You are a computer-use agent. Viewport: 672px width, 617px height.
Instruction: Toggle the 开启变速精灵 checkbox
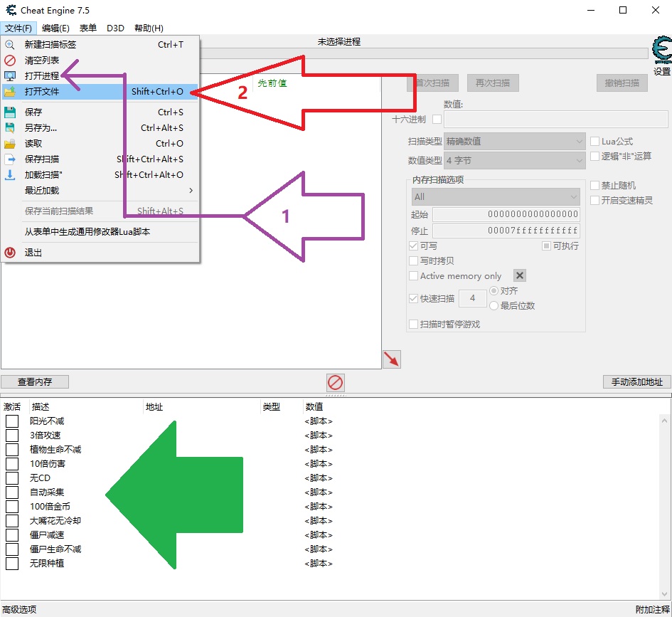point(595,201)
